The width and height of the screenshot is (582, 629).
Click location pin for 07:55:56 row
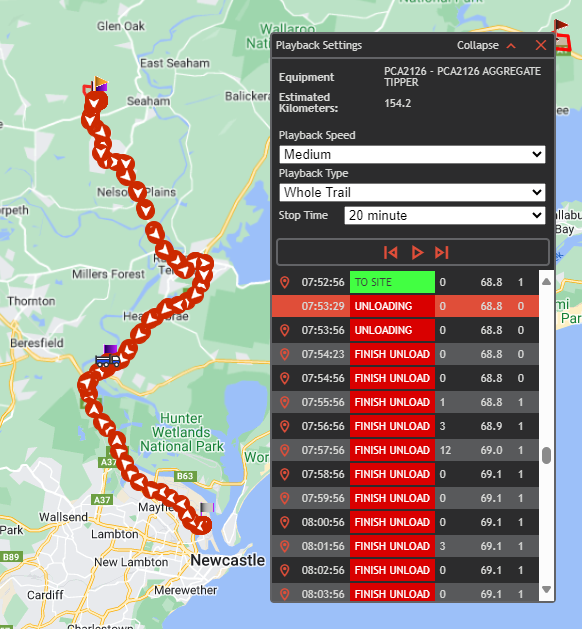[x=284, y=402]
